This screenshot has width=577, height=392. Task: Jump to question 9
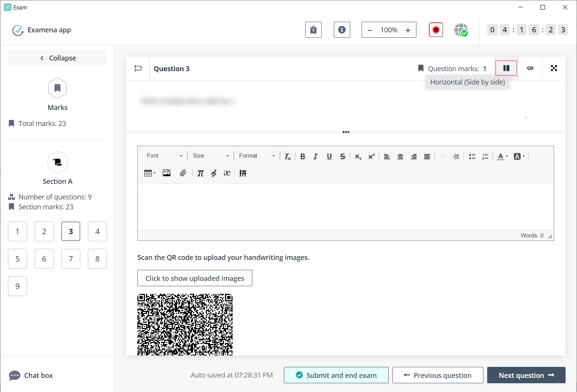(18, 286)
